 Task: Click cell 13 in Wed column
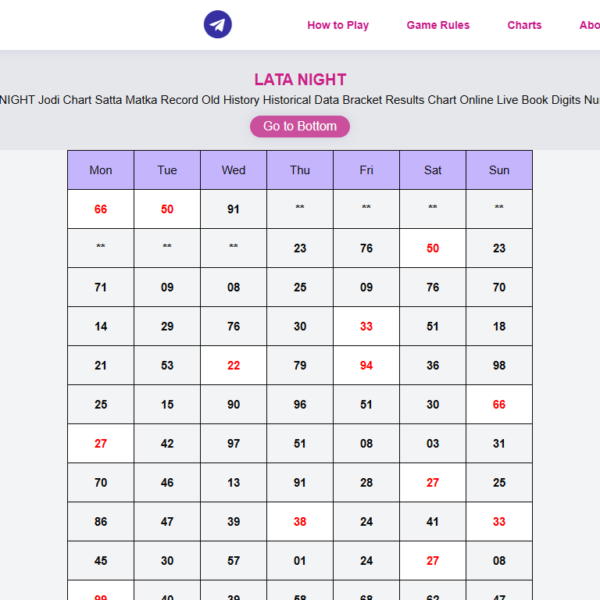pyautogui.click(x=233, y=483)
